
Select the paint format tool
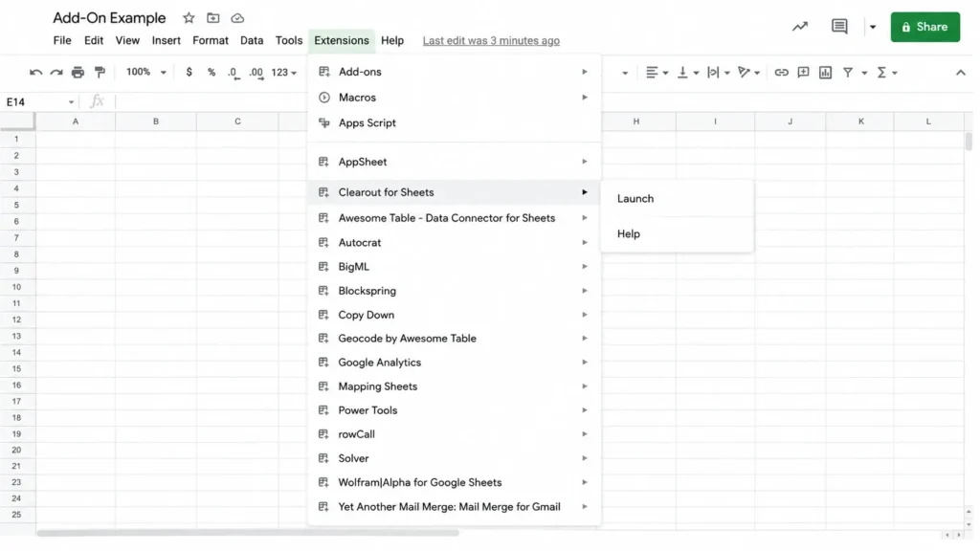tap(100, 73)
